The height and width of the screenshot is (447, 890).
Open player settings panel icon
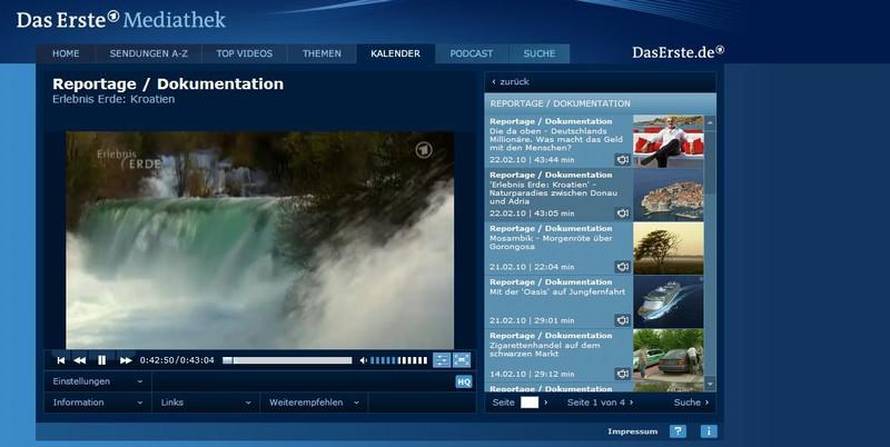point(442,360)
